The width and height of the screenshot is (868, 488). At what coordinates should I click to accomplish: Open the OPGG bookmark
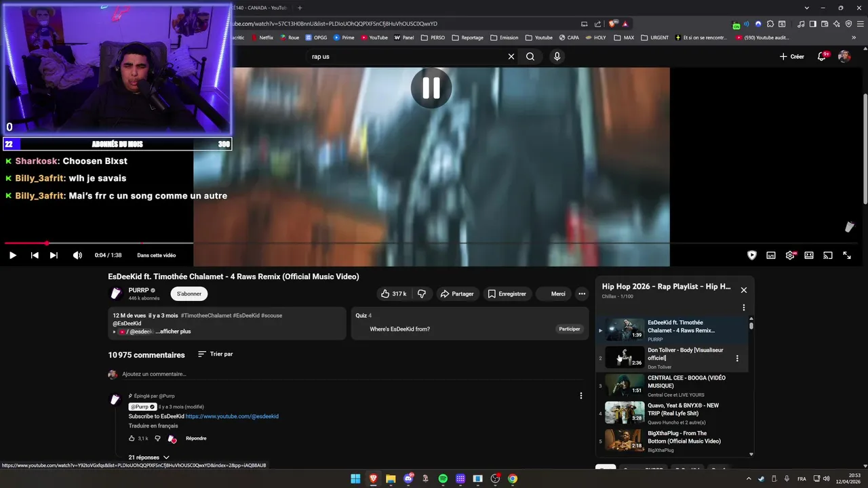[316, 38]
